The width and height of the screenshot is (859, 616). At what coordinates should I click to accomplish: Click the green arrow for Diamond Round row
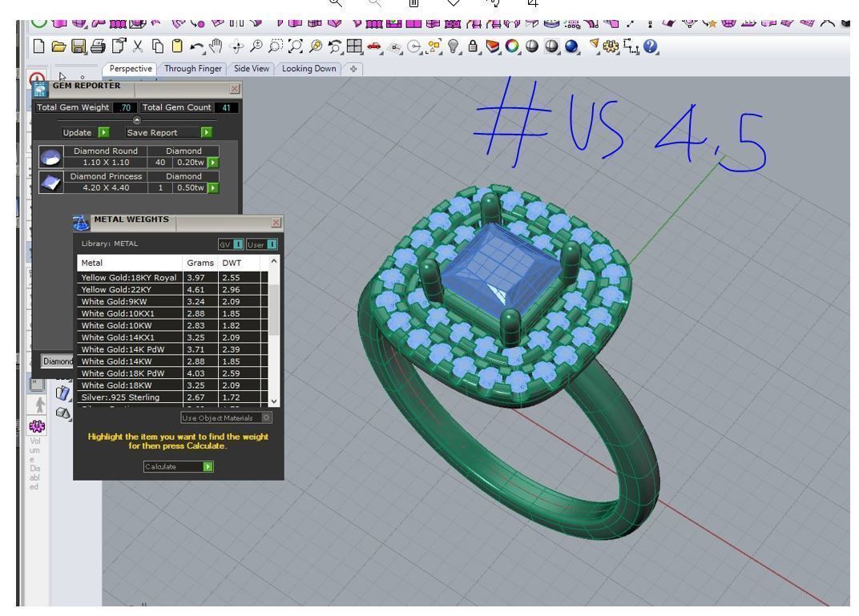(213, 163)
